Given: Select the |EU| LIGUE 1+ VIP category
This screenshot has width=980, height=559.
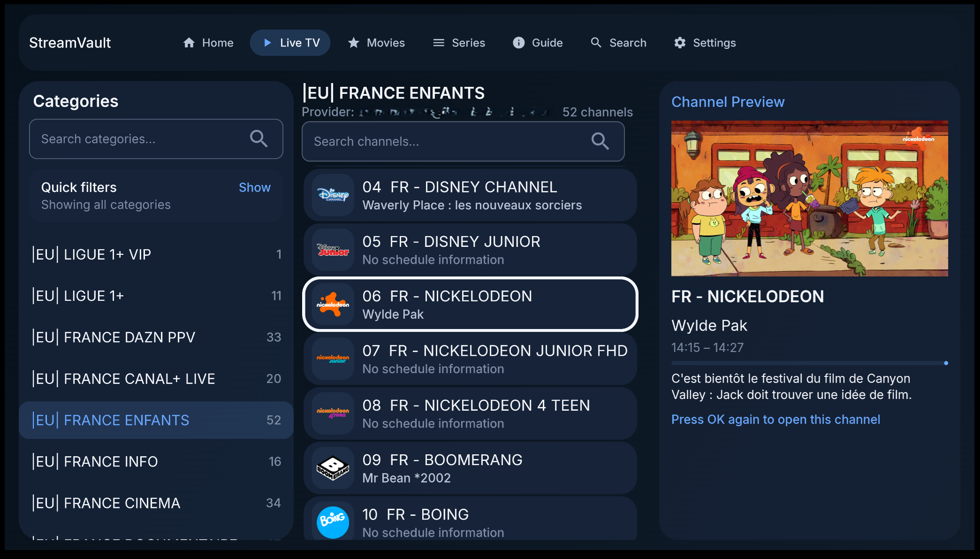Looking at the screenshot, I should pyautogui.click(x=156, y=254).
